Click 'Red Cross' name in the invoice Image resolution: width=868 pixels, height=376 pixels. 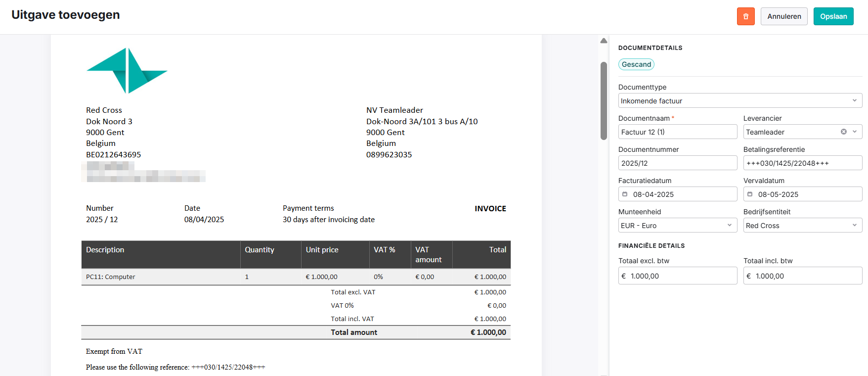pos(104,110)
